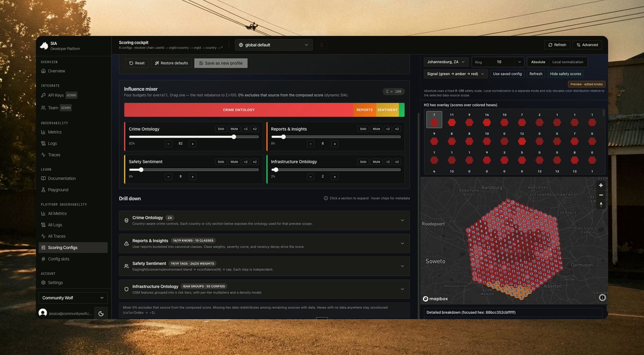Open All Traces in Platform Observability

click(x=72, y=236)
